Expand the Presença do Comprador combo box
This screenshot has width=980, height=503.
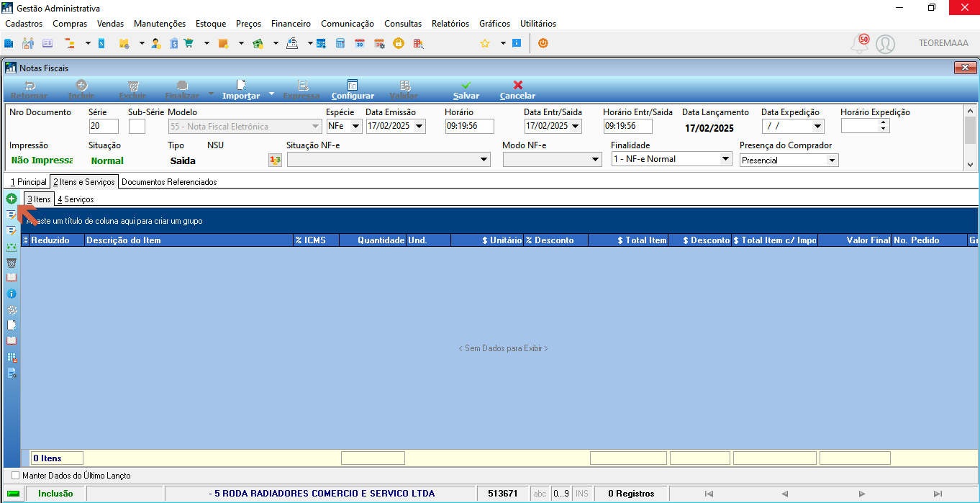(832, 160)
